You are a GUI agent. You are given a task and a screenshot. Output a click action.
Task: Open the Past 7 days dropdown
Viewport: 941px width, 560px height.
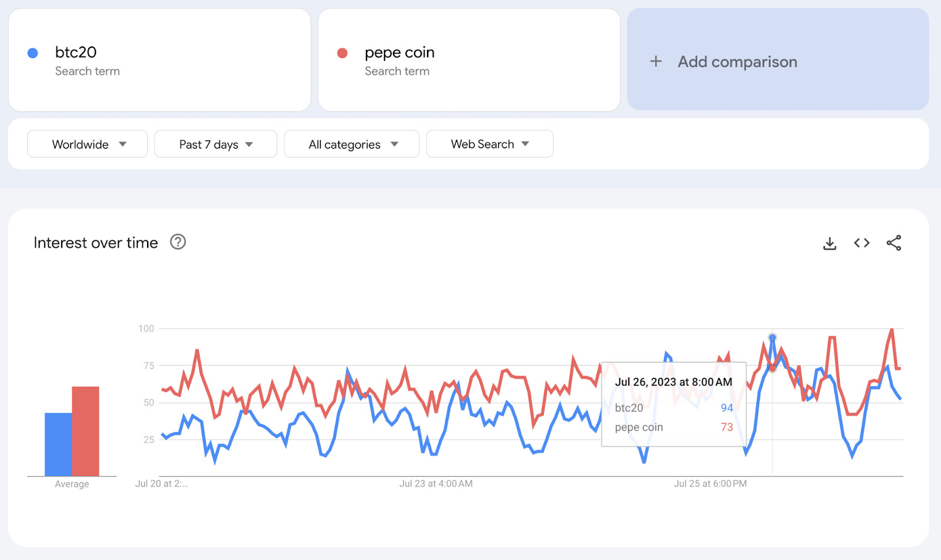click(215, 145)
